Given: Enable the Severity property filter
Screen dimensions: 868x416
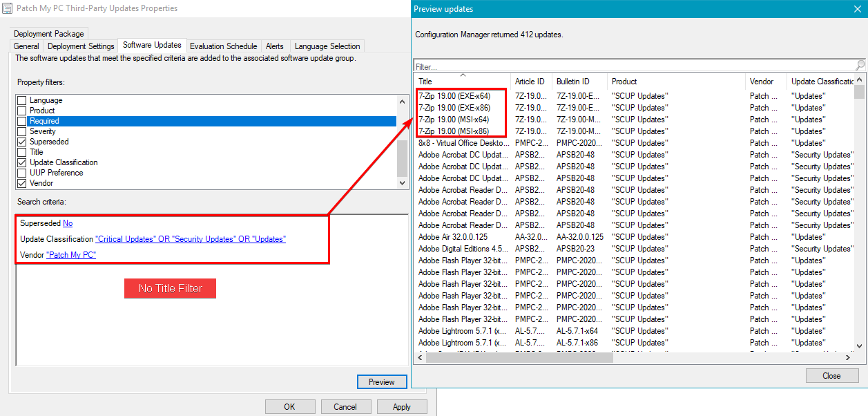Looking at the screenshot, I should coord(22,131).
